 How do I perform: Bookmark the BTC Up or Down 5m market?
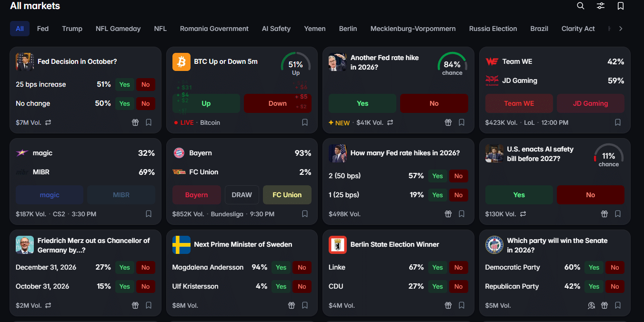pyautogui.click(x=305, y=122)
